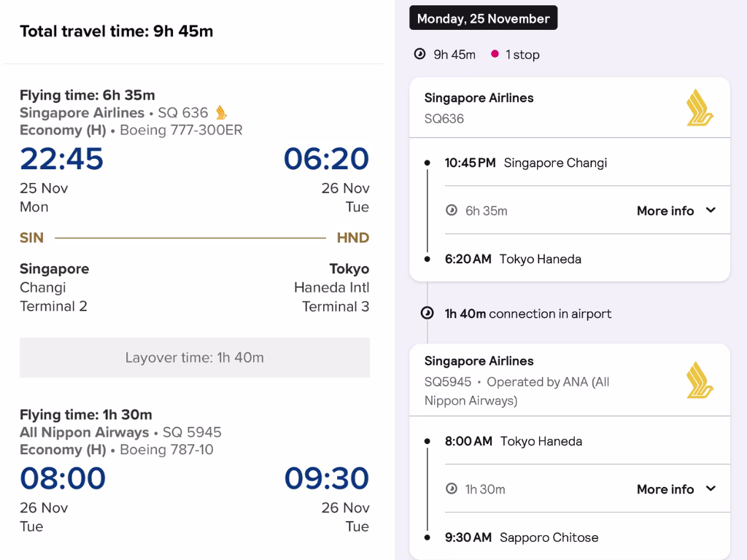
Task: Click the pink 1 stop dot
Action: pos(495,54)
